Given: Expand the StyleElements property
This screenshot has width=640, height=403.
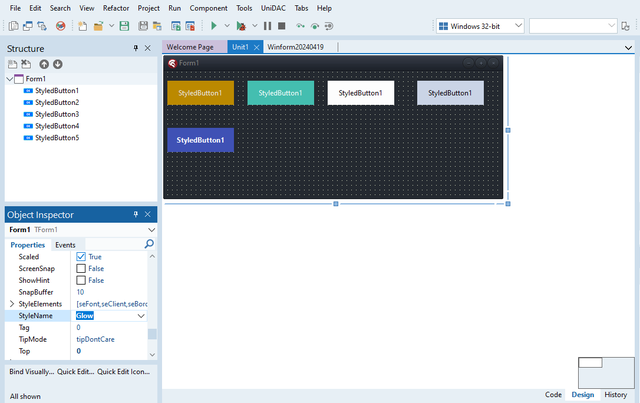Looking at the screenshot, I should [11, 304].
